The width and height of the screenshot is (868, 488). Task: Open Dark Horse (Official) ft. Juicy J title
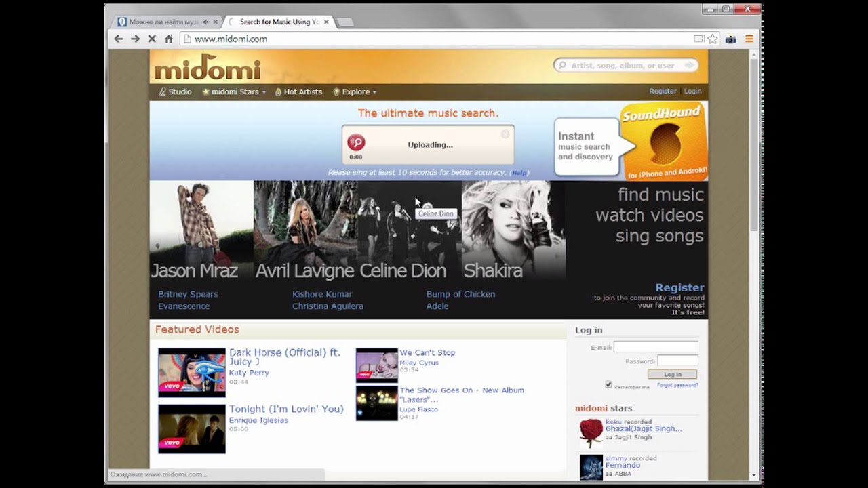285,357
